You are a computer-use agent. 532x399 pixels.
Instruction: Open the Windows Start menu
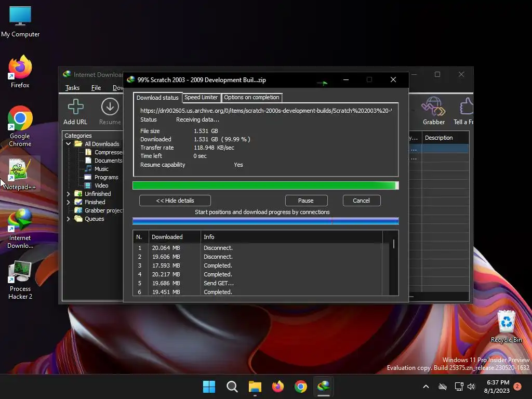click(x=209, y=387)
